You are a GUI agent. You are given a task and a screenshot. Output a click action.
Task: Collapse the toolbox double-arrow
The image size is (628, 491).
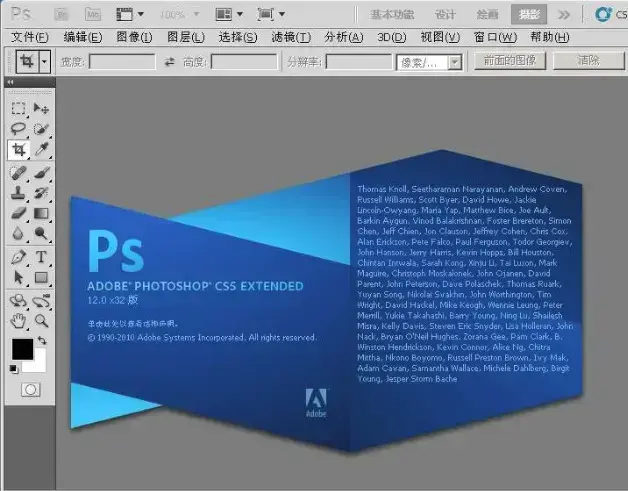pyautogui.click(x=10, y=82)
